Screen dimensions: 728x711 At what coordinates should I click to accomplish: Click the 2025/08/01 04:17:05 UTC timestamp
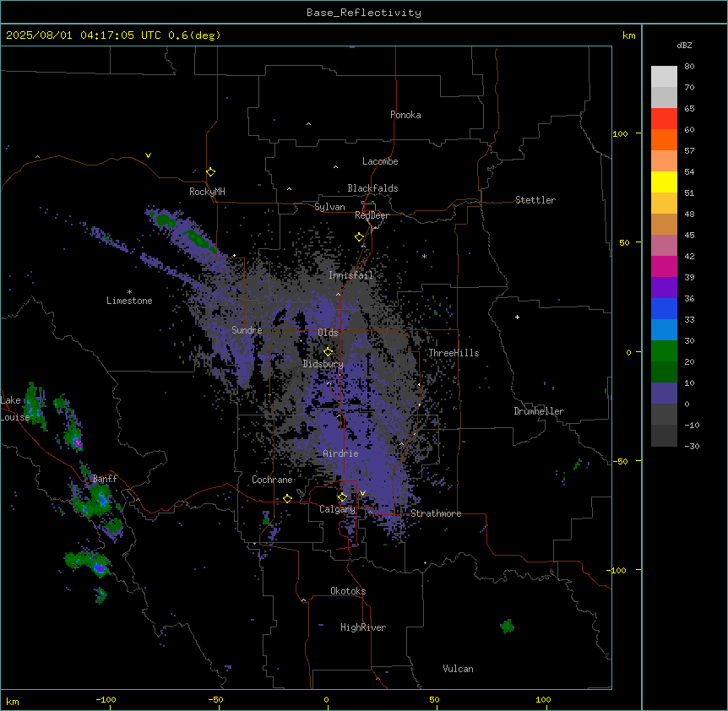(83, 35)
